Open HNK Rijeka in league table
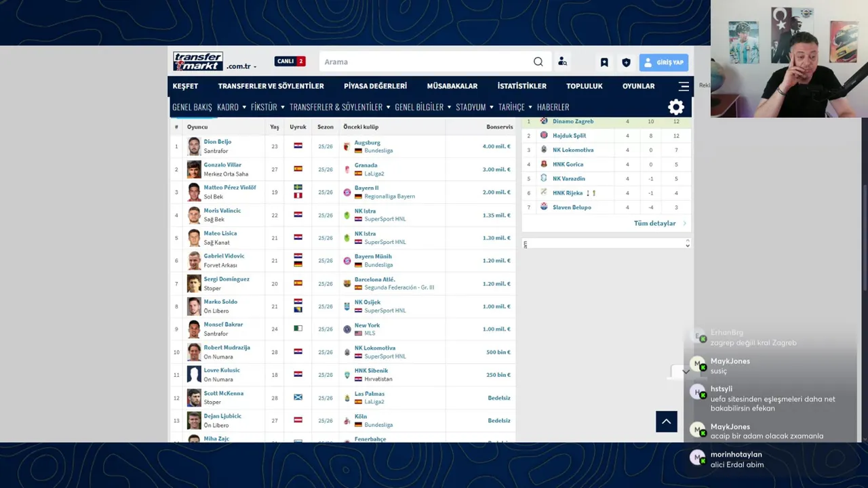 click(568, 193)
